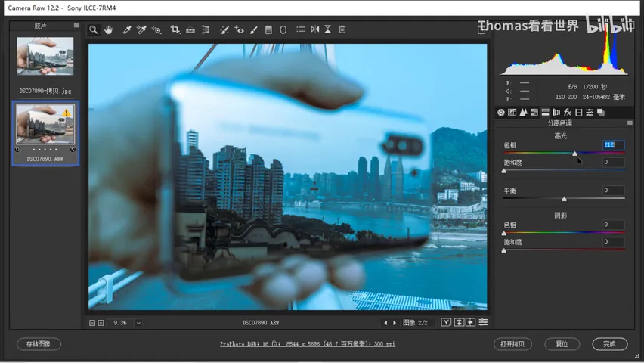Viewport: 644px width, 363px height.
Task: Open the ProPhoto RGB workflow options link
Action: click(x=308, y=344)
